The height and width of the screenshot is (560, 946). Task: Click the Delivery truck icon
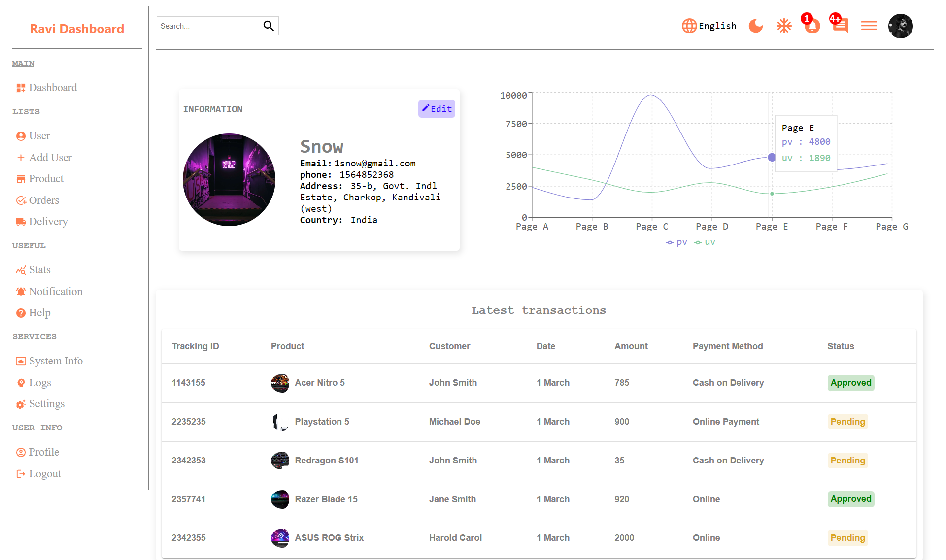point(20,222)
